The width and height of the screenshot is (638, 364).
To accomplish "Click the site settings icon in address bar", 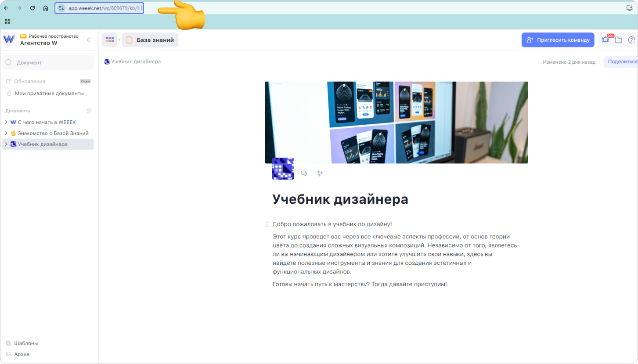I will click(x=61, y=8).
